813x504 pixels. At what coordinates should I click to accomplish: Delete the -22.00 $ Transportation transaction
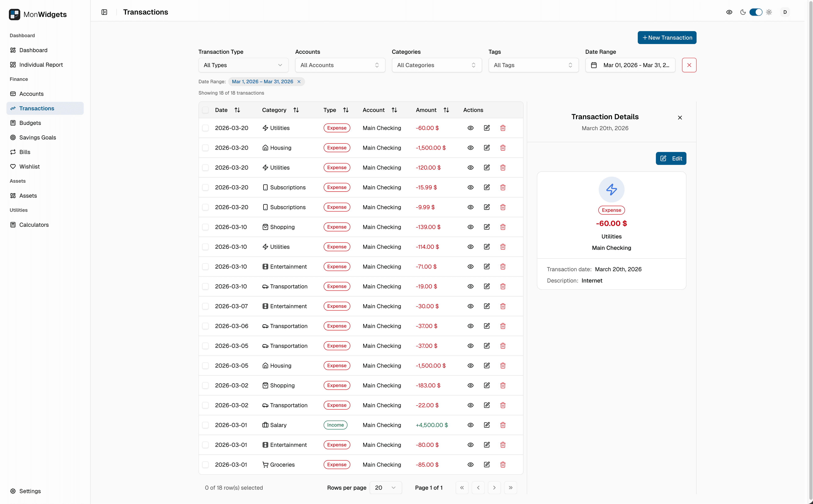[503, 405]
